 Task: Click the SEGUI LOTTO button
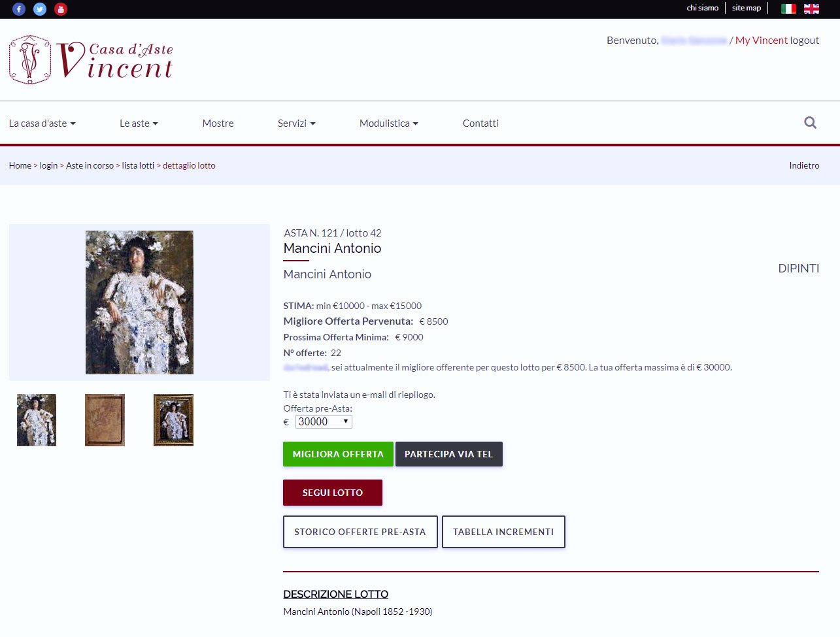tap(333, 493)
